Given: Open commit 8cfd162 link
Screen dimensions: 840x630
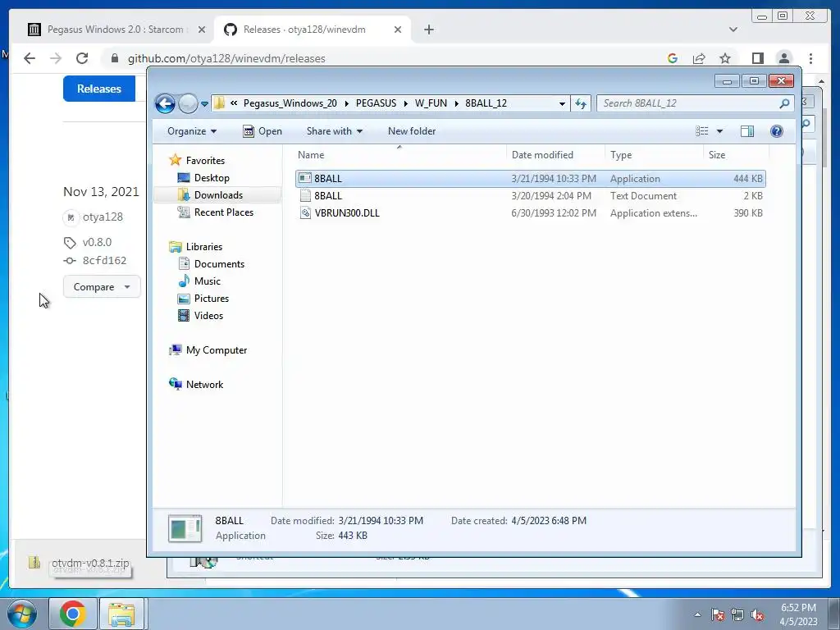Looking at the screenshot, I should pos(104,260).
